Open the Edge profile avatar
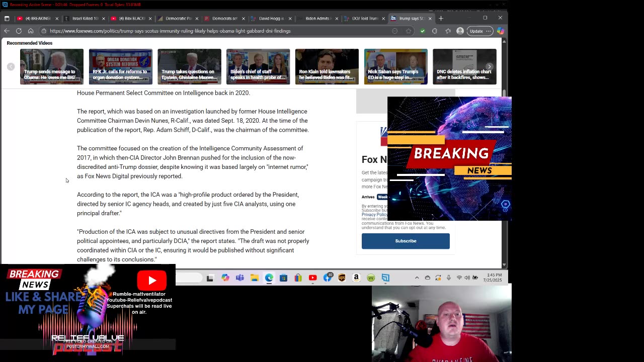Image resolution: width=644 pixels, height=362 pixels. point(460,31)
